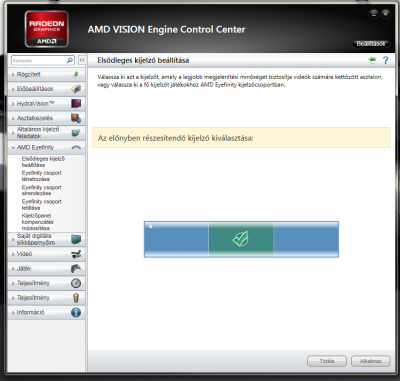The image size is (400, 381).
Task: Open Eyefinity csoport létrehozása
Action: (x=42, y=176)
